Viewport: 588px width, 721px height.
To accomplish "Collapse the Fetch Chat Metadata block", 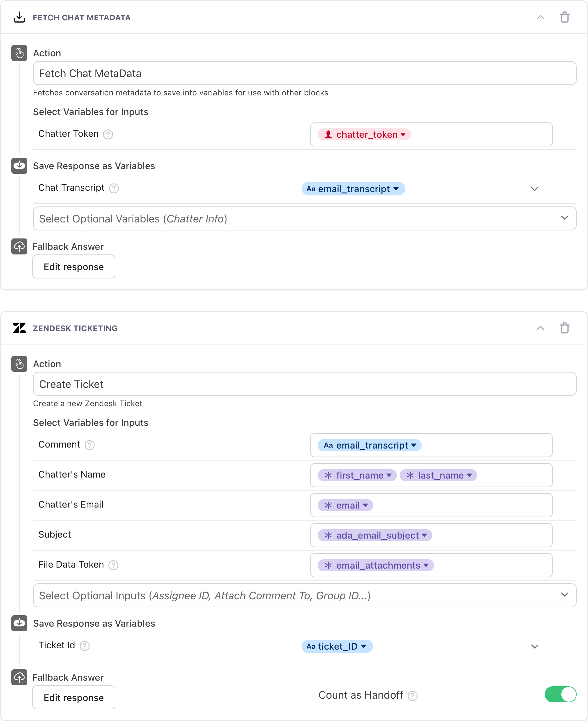I will (x=540, y=17).
